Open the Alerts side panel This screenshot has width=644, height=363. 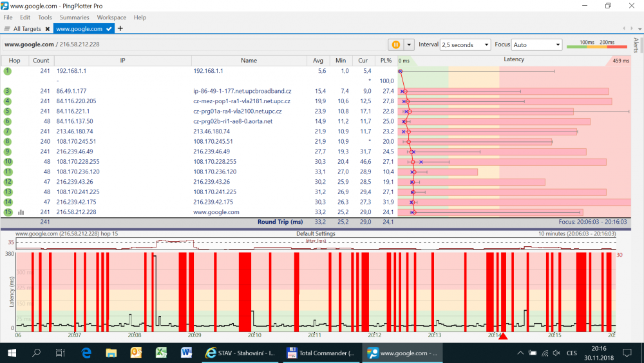(636, 45)
